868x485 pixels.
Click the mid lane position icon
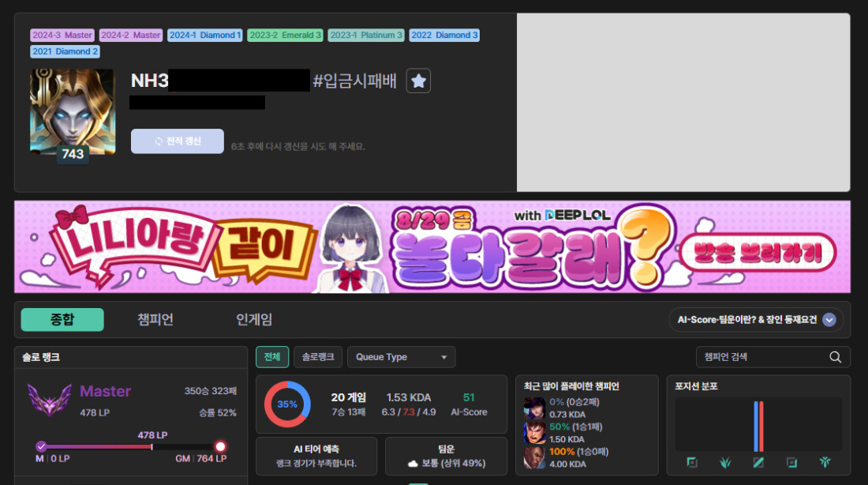(x=758, y=462)
